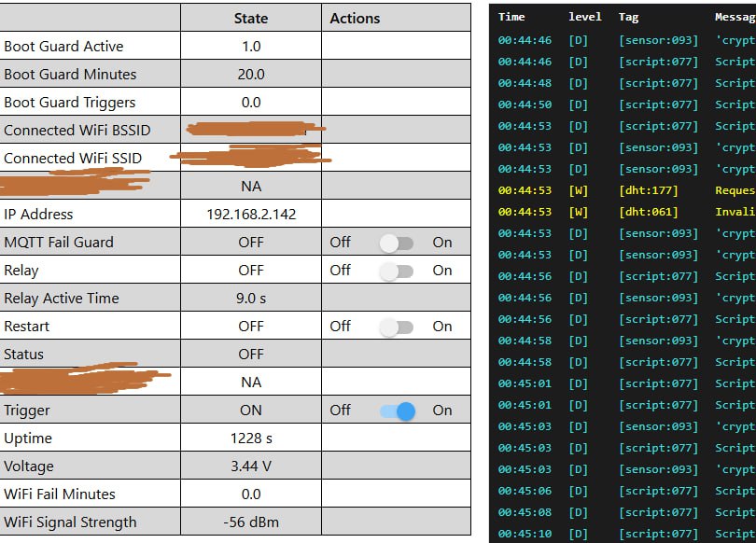The image size is (756, 543).
Task: Select the -56 dBm signal value
Action: (251, 522)
